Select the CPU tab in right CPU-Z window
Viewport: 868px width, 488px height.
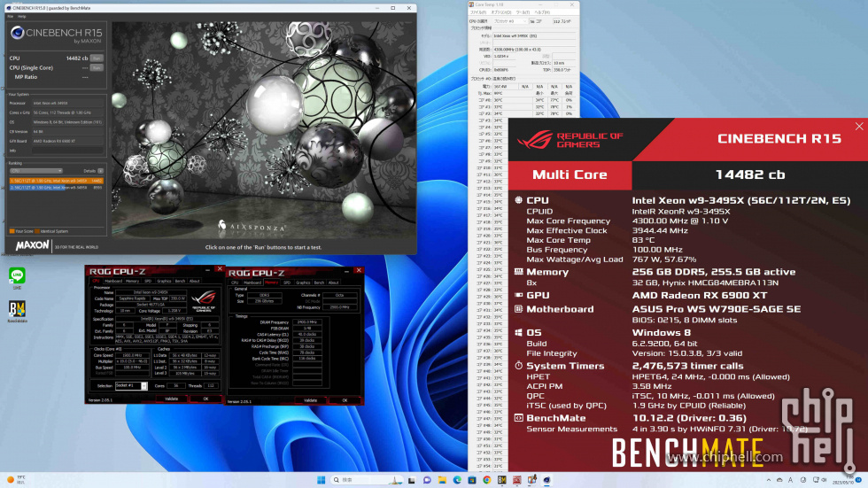tap(235, 283)
